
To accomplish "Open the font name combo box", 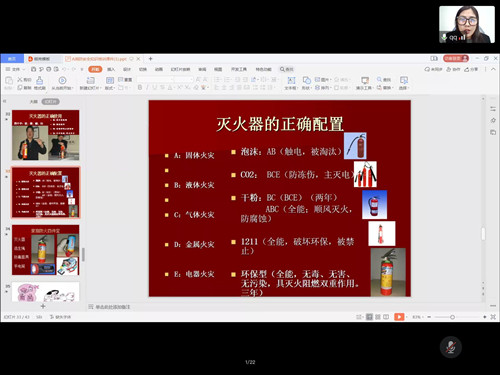I will pos(155,79).
